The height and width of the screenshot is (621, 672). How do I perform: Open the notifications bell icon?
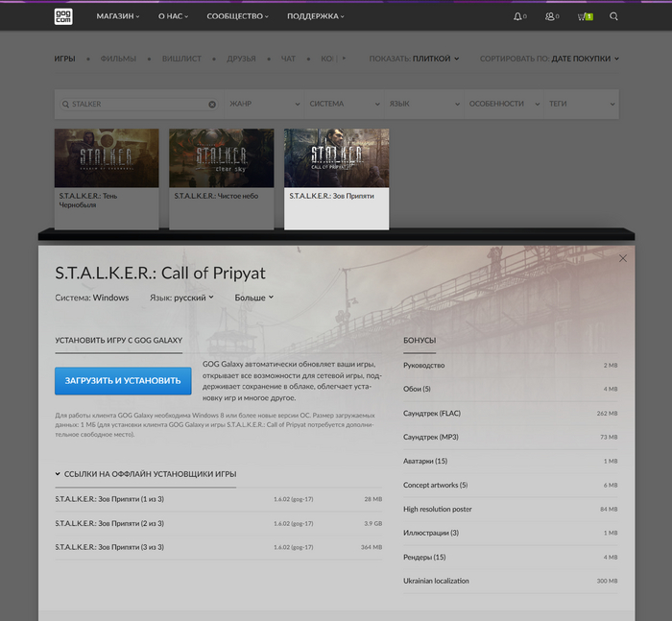(519, 16)
